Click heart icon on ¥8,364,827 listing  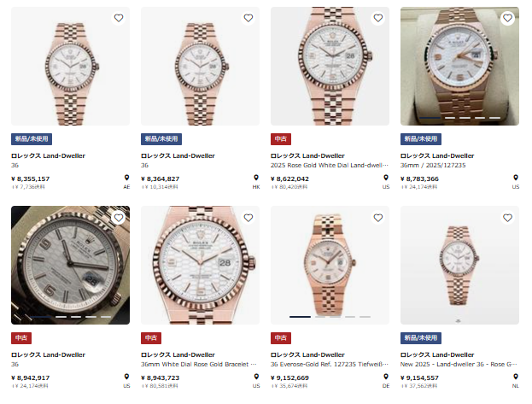click(x=248, y=18)
